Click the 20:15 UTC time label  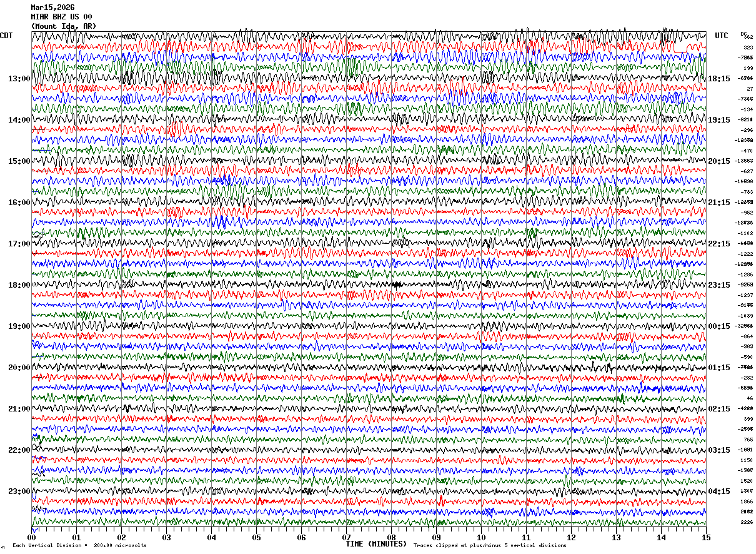(x=719, y=161)
